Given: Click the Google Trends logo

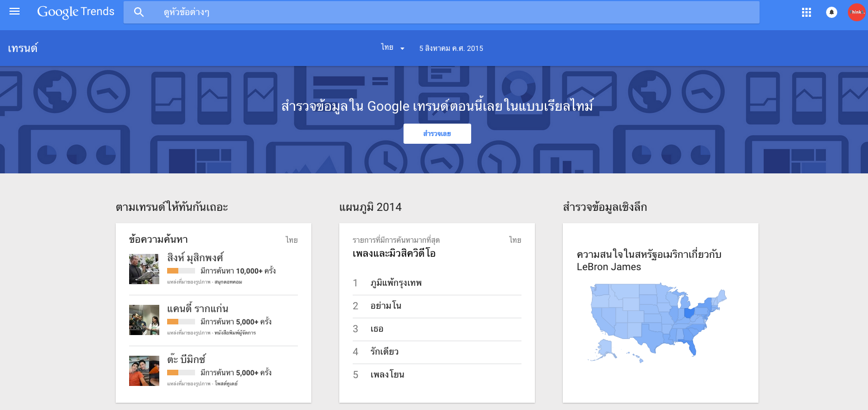Looking at the screenshot, I should click(76, 12).
